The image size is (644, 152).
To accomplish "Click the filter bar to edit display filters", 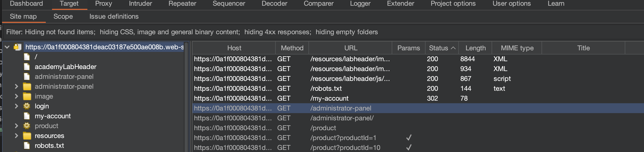I will (x=192, y=32).
